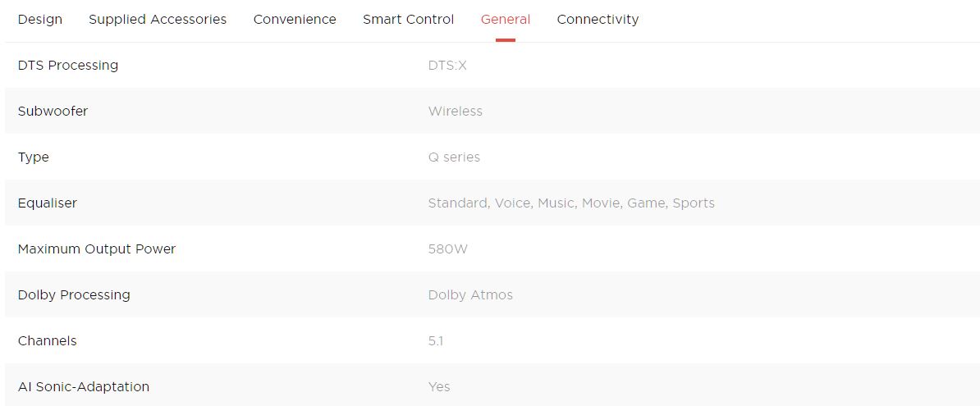This screenshot has width=980, height=406.
Task: Open the Connectivity tab
Action: click(x=598, y=20)
